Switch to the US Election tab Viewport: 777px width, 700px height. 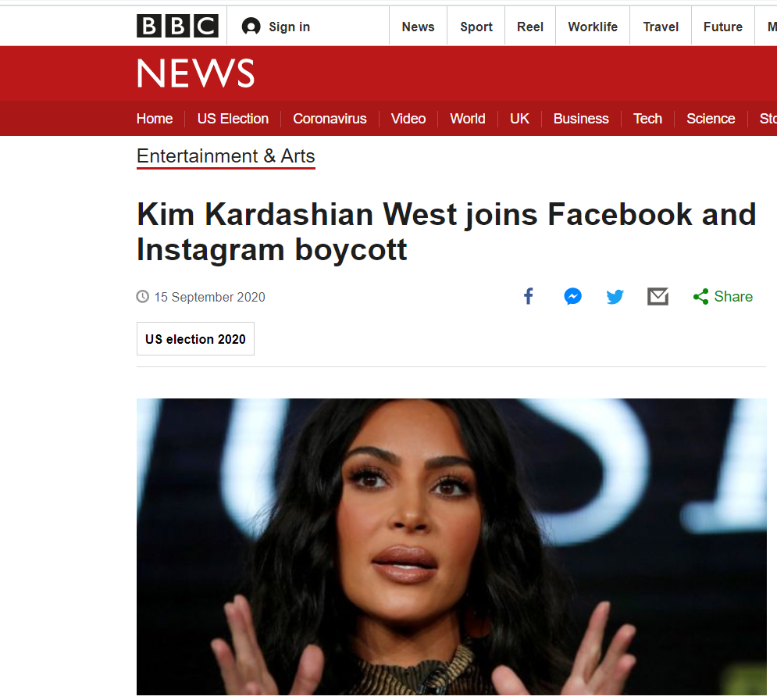pos(233,119)
